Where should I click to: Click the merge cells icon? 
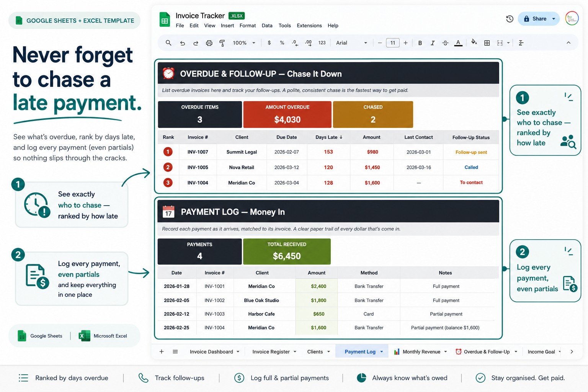coord(500,43)
